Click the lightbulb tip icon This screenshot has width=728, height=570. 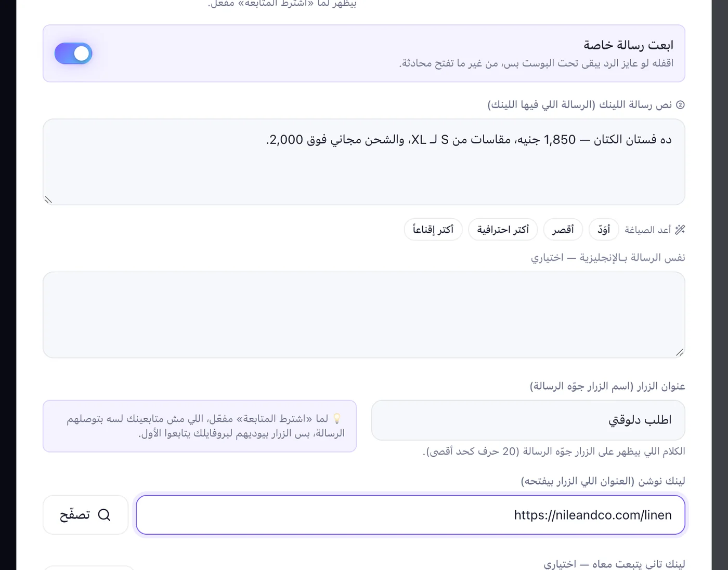tap(337, 418)
